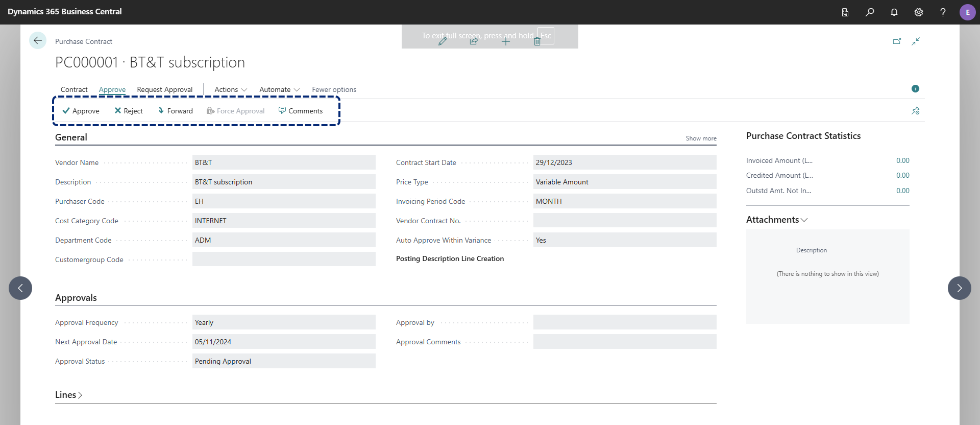Click Attachments Description column header
Viewport: 980px width, 425px height.
pos(812,250)
